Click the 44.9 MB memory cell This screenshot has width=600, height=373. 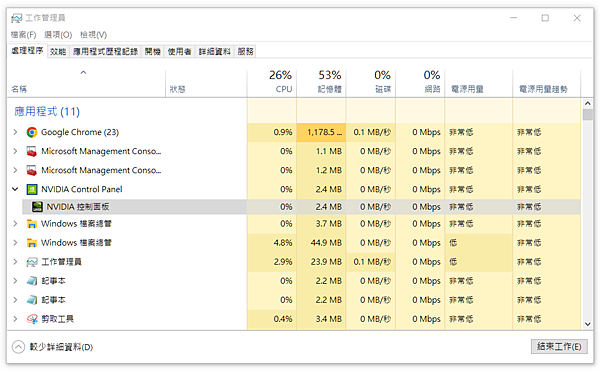point(321,243)
